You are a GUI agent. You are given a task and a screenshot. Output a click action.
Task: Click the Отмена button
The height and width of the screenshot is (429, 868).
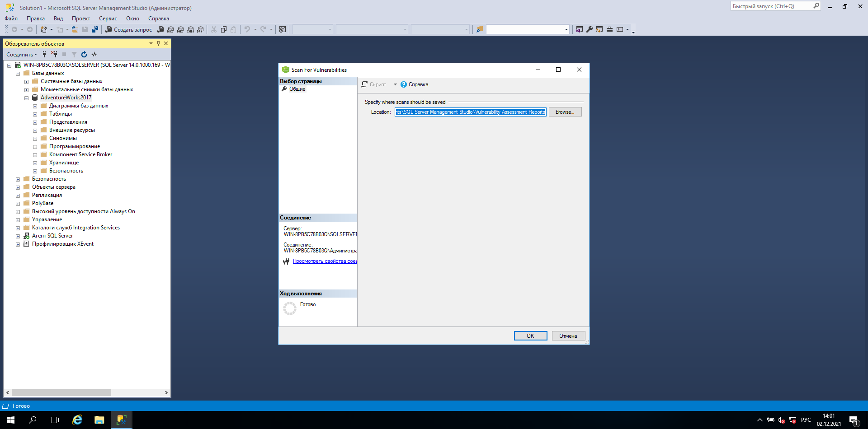coord(568,336)
